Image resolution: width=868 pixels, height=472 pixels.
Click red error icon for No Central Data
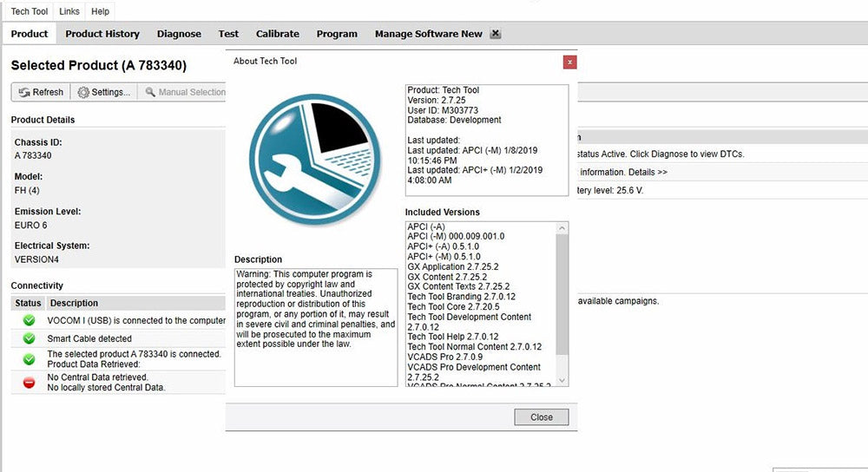tap(29, 383)
